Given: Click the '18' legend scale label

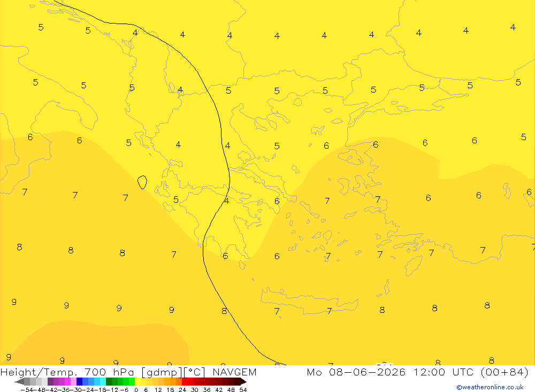Looking at the screenshot, I should tap(170, 390).
